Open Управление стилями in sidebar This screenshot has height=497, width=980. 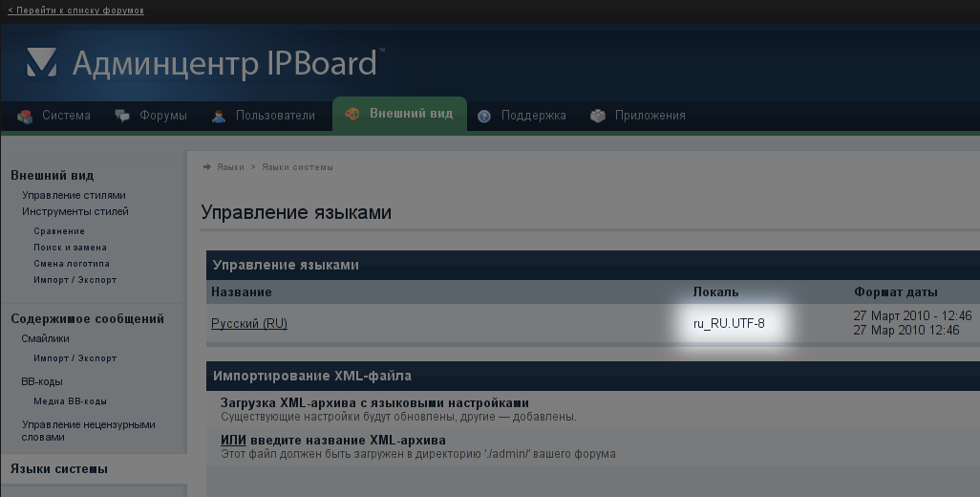[x=74, y=195]
